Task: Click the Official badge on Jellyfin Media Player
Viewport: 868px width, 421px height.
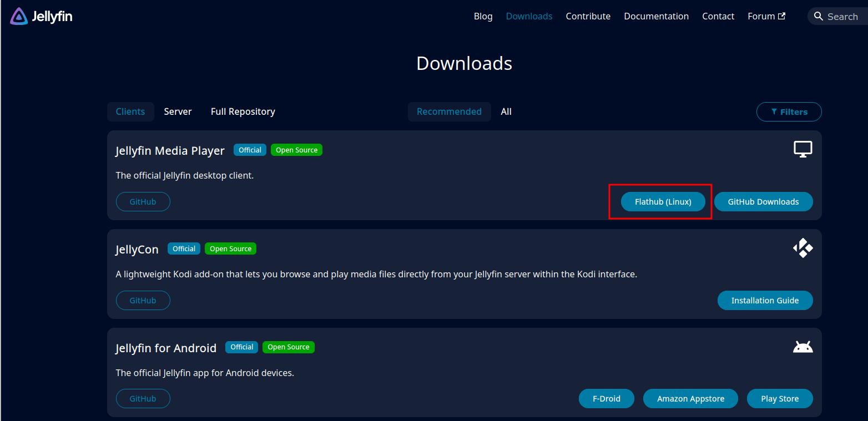Action: tap(250, 150)
